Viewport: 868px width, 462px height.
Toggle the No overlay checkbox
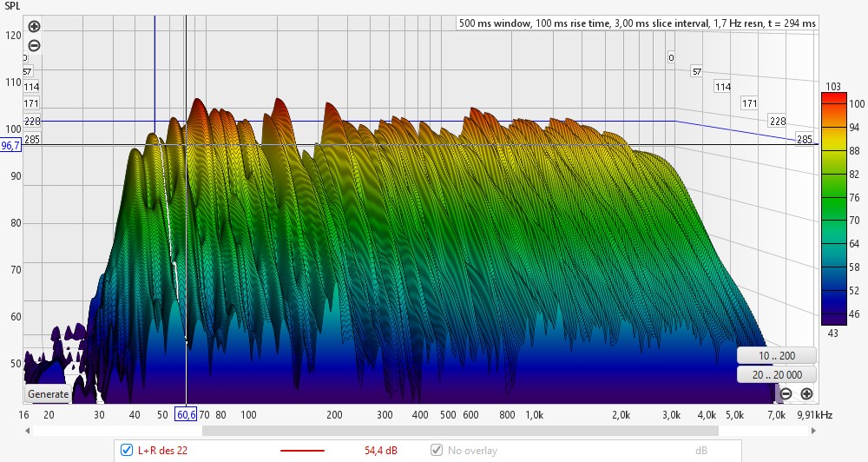pos(437,450)
